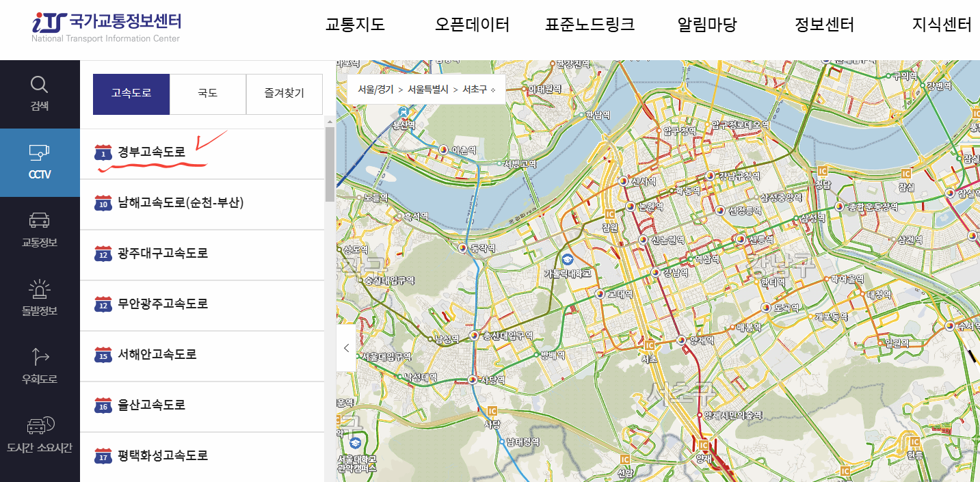Click the 양재역 station marker on map
The height and width of the screenshot is (482, 980).
681,340
